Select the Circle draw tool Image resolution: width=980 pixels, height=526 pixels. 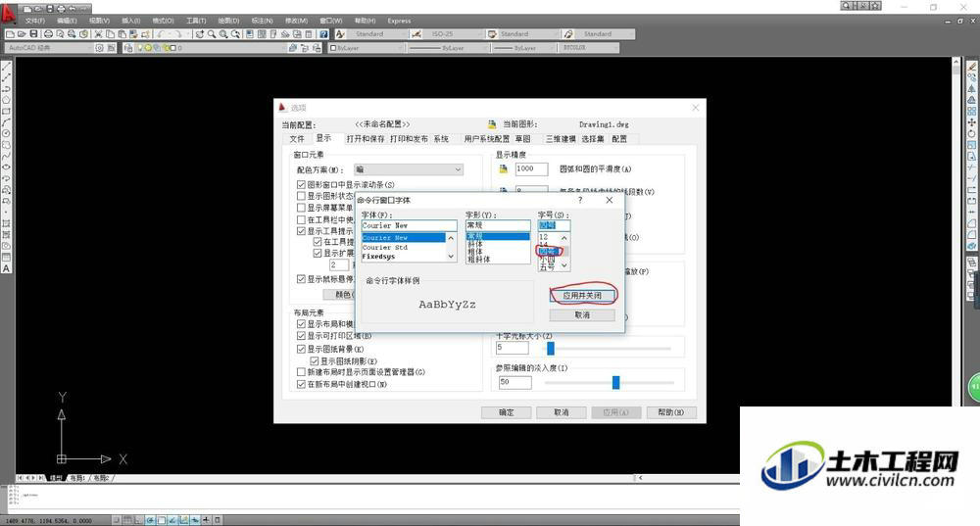[x=6, y=133]
